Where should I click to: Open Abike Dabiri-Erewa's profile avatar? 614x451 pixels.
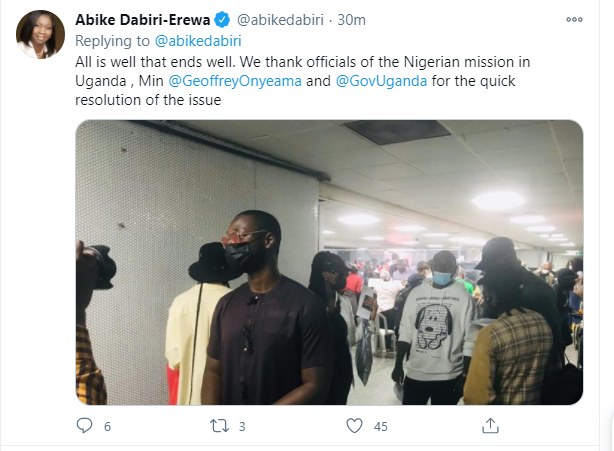(41, 37)
